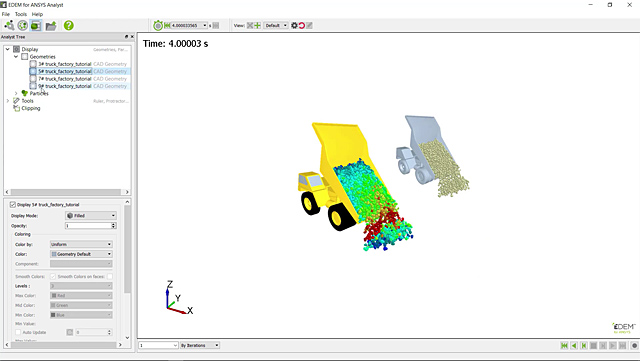Viewport: 640px width, 361px height.
Task: Toggle Display 5# truck_factory_tutorial checkbox
Action: (13, 205)
